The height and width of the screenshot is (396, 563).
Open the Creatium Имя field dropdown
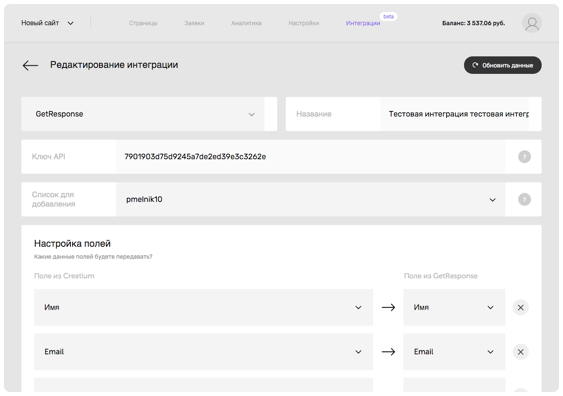click(x=203, y=307)
